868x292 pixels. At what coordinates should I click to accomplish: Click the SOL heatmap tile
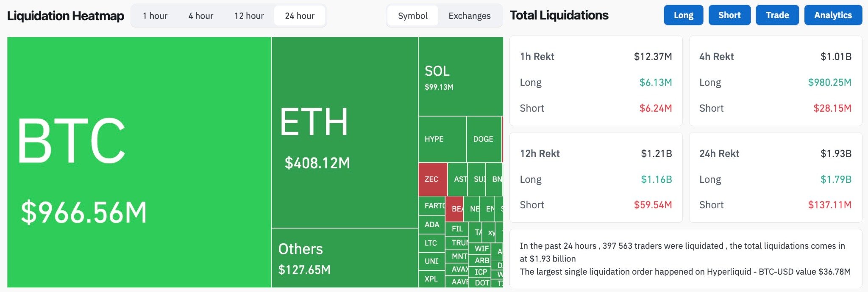pos(460,77)
